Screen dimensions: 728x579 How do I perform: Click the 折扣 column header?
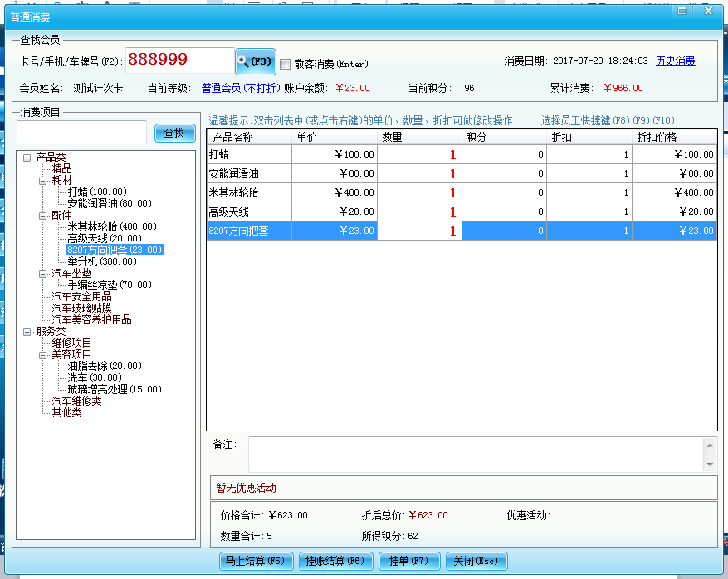click(x=589, y=137)
